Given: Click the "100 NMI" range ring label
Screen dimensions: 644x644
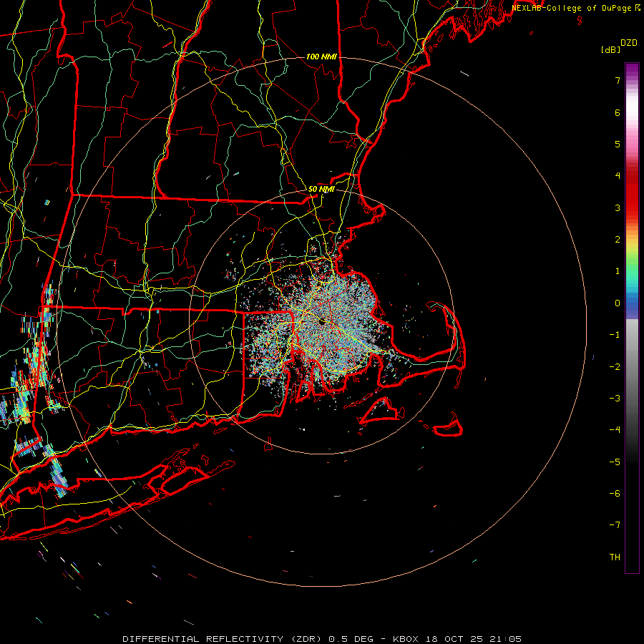Looking at the screenshot, I should pyautogui.click(x=321, y=57).
